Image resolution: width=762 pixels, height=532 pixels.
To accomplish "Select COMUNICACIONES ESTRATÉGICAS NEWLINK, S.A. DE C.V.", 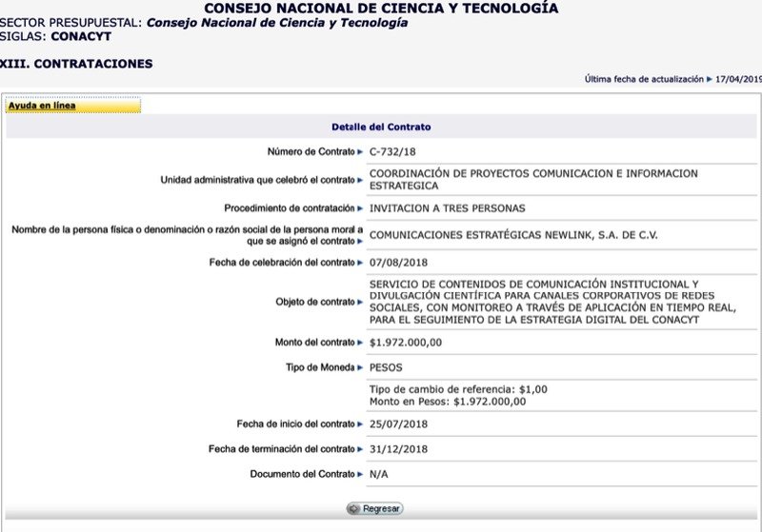I will 513,235.
